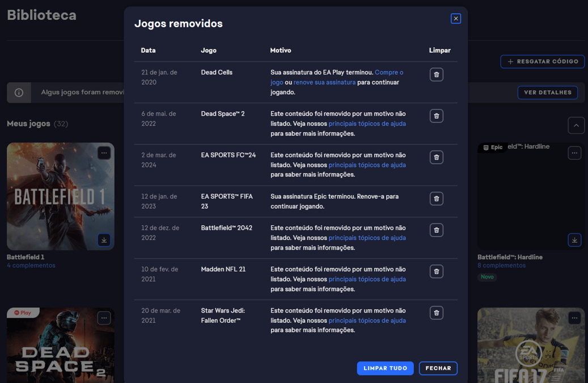
Task: Follow the 'renove sua assinatura' link
Action: (x=324, y=82)
